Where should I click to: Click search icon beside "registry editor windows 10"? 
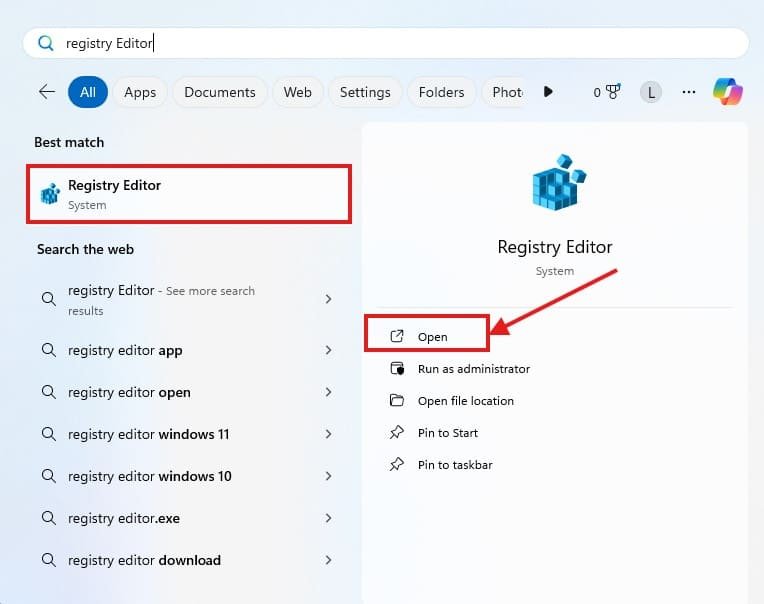pos(49,475)
